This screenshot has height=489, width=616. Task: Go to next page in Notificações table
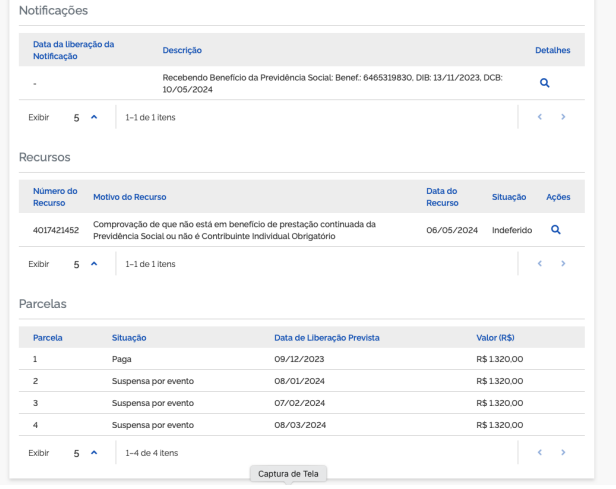click(x=563, y=117)
